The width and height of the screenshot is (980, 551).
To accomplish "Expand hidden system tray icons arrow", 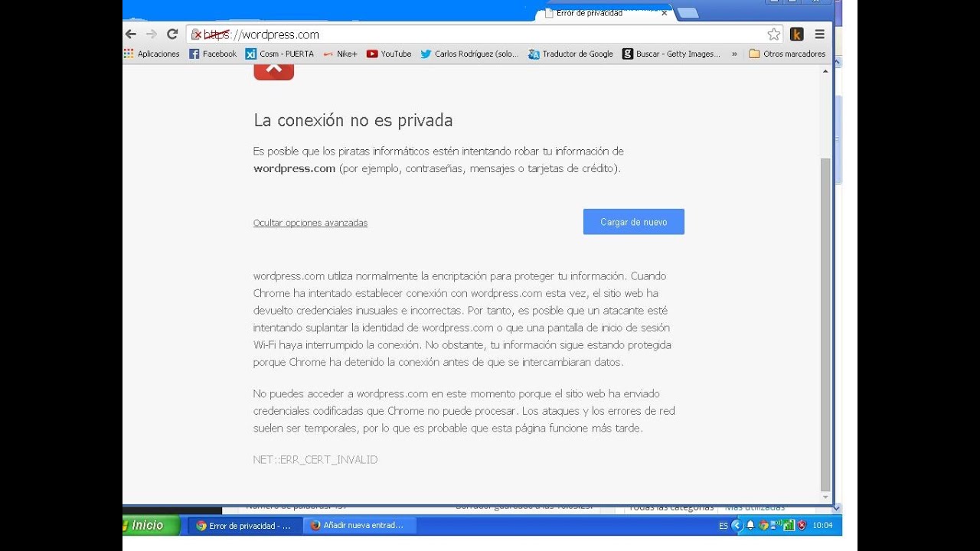I will point(737,526).
